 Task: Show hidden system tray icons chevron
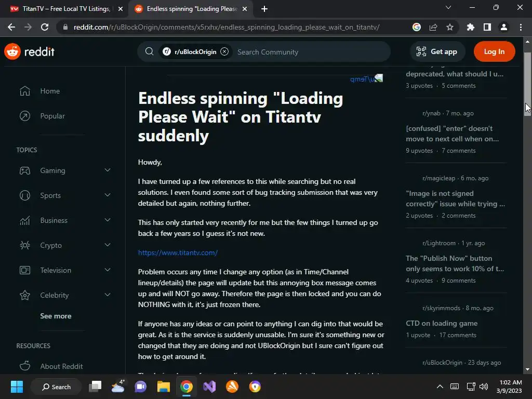[440, 387]
